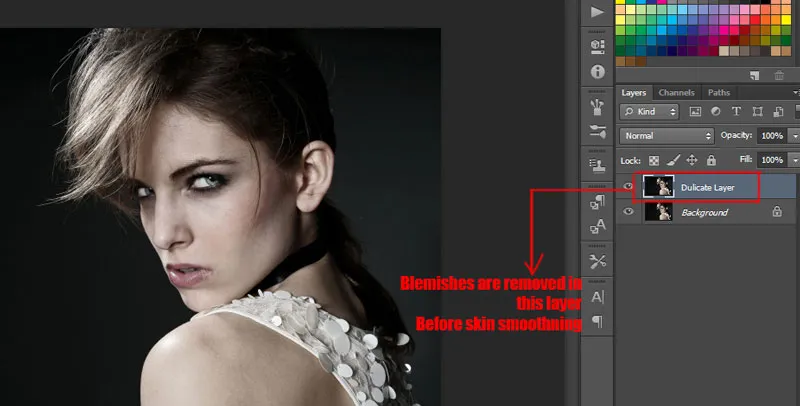Hide the Background layer eye icon
The image size is (800, 406).
click(x=629, y=211)
